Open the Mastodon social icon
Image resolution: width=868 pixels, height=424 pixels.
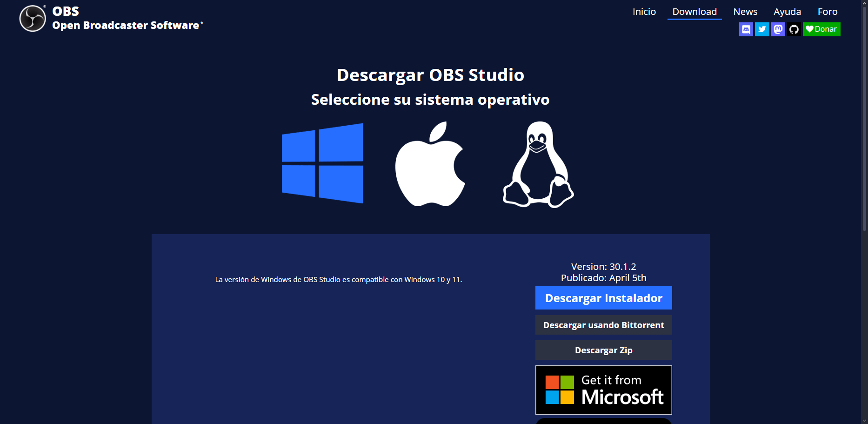pos(778,29)
